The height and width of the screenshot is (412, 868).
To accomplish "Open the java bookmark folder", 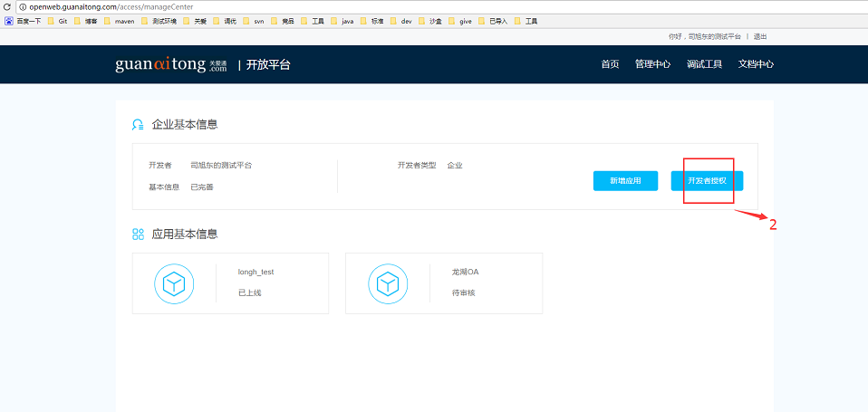I will click(342, 22).
